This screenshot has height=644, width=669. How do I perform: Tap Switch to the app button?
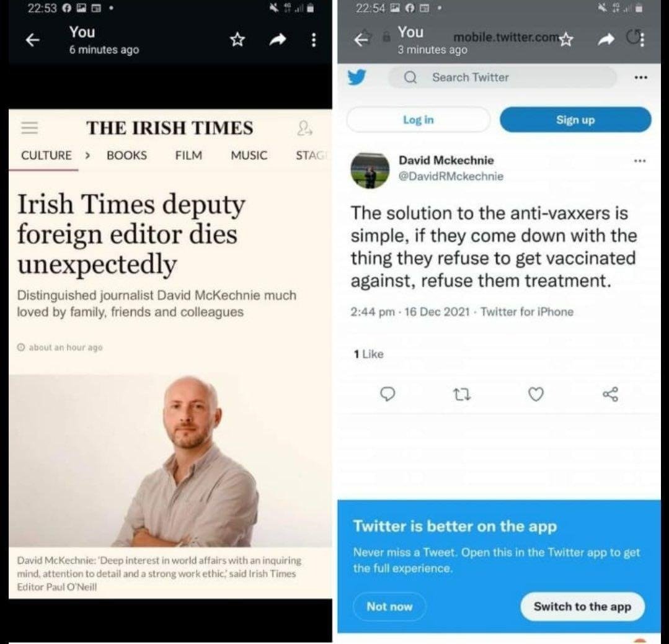[x=582, y=606]
